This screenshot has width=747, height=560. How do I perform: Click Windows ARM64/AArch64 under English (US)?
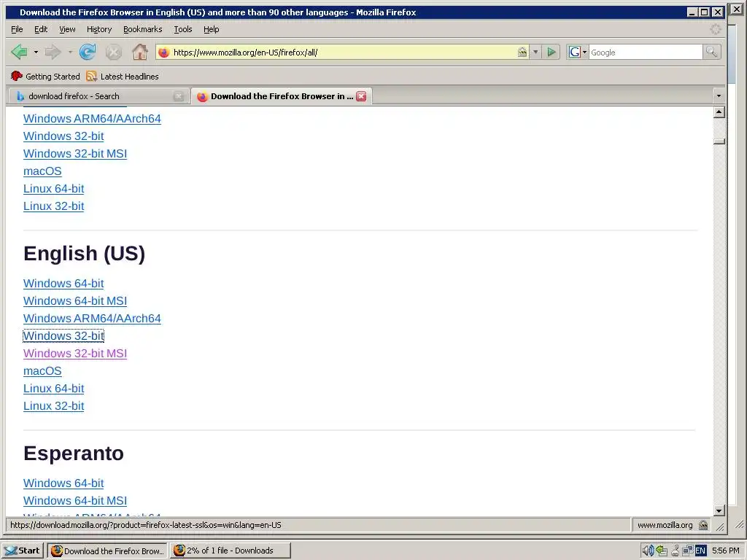pos(92,319)
